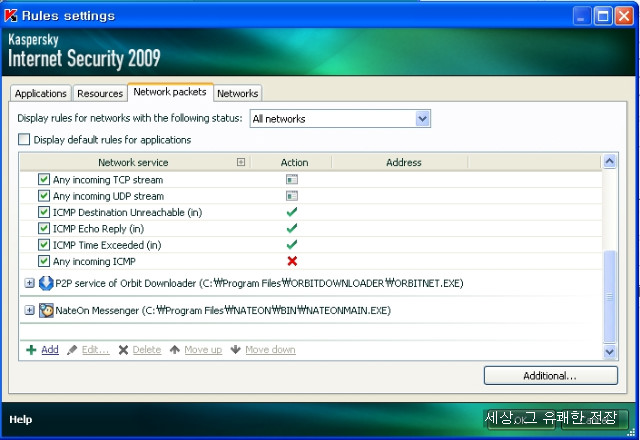The width and height of the screenshot is (640, 440).
Task: Click the Move down arrow icon
Action: tap(236, 350)
